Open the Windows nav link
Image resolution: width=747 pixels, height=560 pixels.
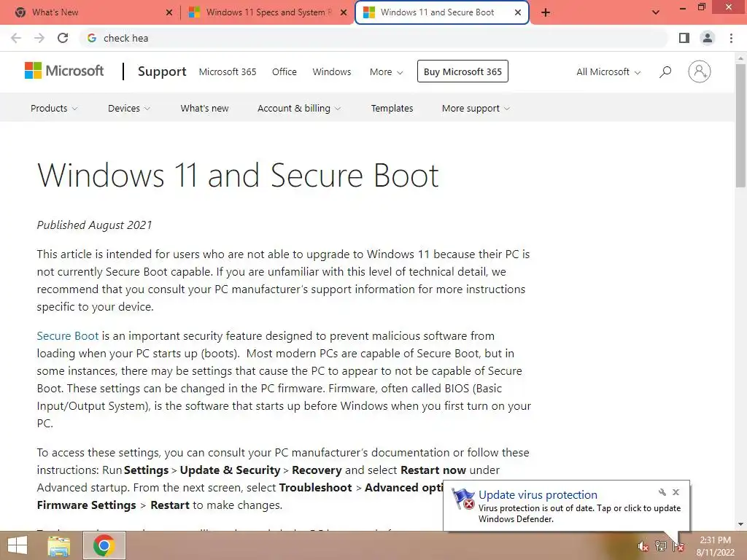click(332, 72)
